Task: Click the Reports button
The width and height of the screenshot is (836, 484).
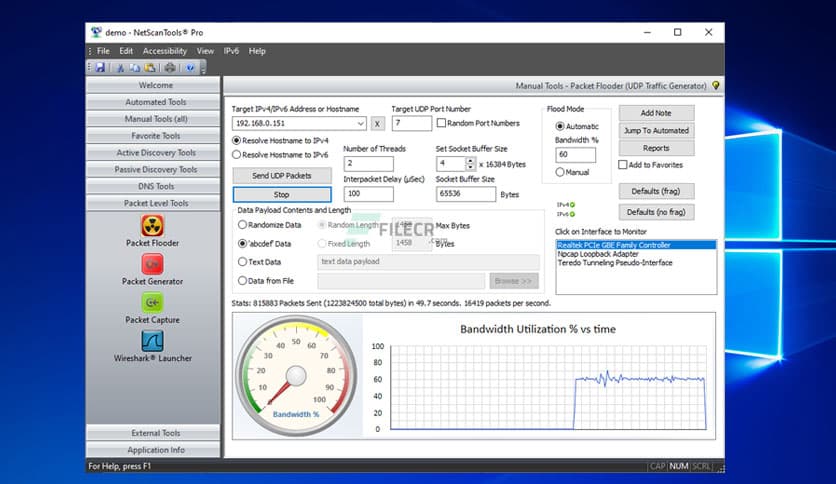Action: pos(656,148)
